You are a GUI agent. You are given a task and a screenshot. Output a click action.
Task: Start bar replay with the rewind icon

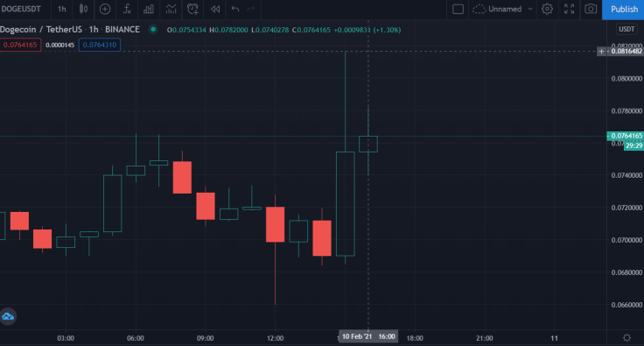coord(215,9)
